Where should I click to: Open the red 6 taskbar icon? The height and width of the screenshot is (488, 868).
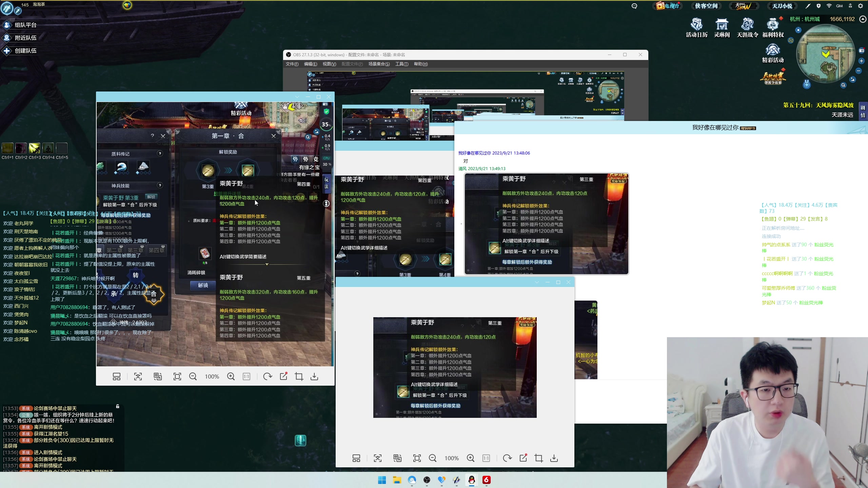(x=487, y=480)
